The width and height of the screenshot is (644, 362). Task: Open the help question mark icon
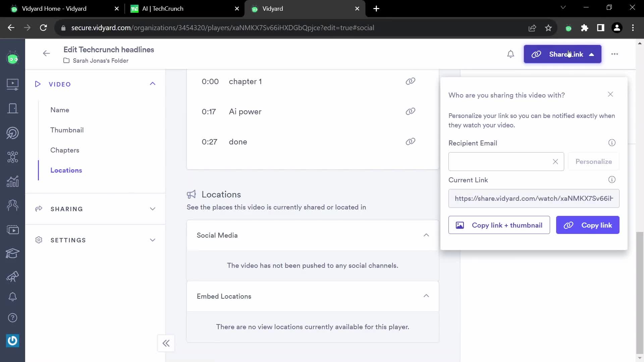point(12,318)
